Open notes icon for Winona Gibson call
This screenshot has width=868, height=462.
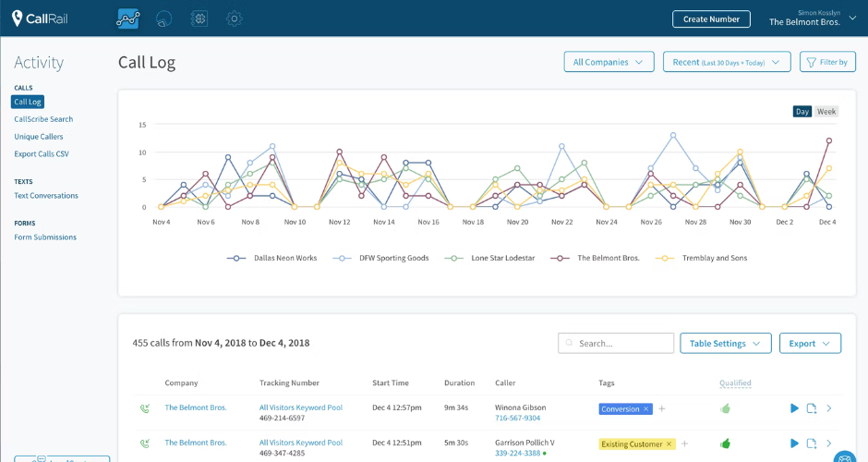pos(812,408)
